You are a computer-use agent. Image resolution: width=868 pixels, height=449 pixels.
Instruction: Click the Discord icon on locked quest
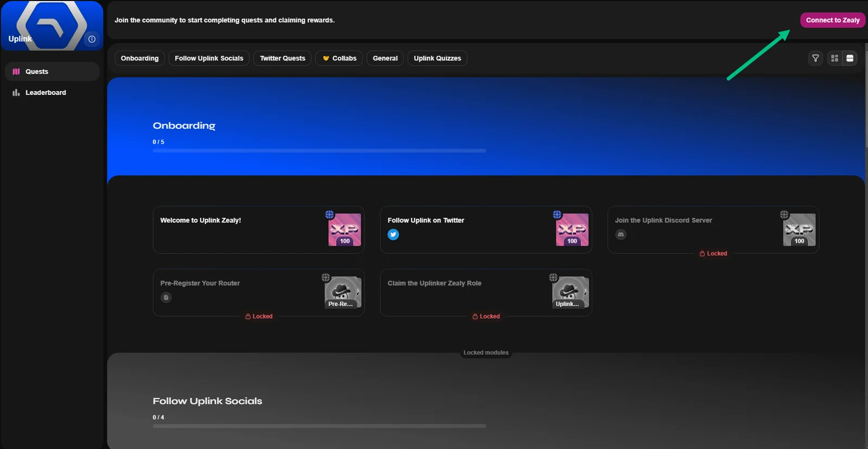click(x=621, y=235)
